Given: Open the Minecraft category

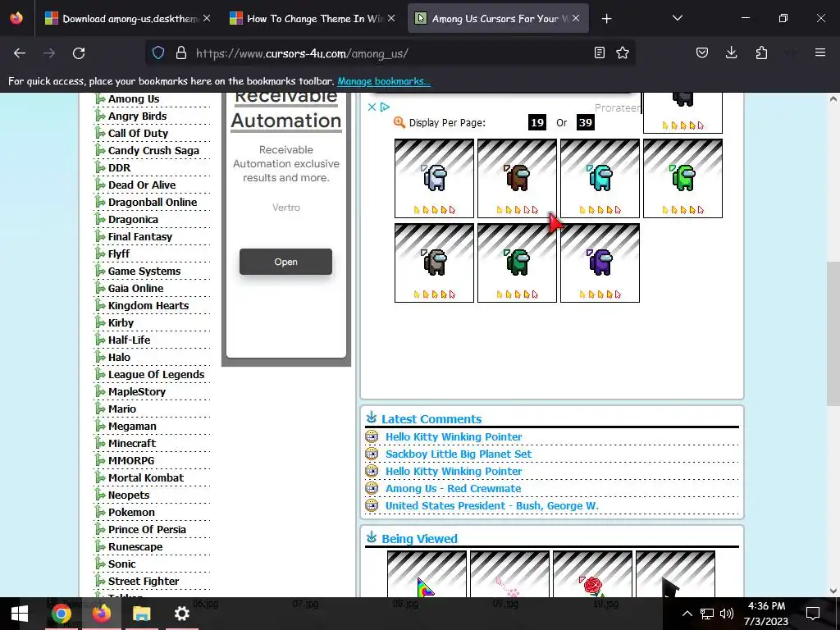Looking at the screenshot, I should pos(132,444).
